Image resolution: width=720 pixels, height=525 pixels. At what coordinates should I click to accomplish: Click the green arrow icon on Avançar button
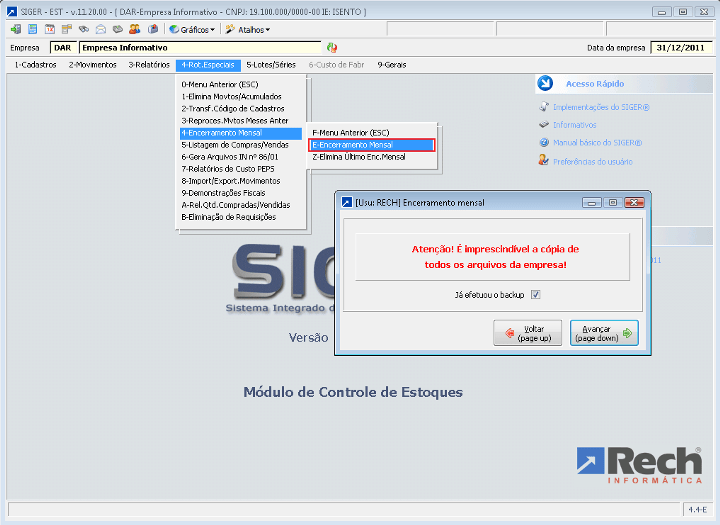[627, 333]
